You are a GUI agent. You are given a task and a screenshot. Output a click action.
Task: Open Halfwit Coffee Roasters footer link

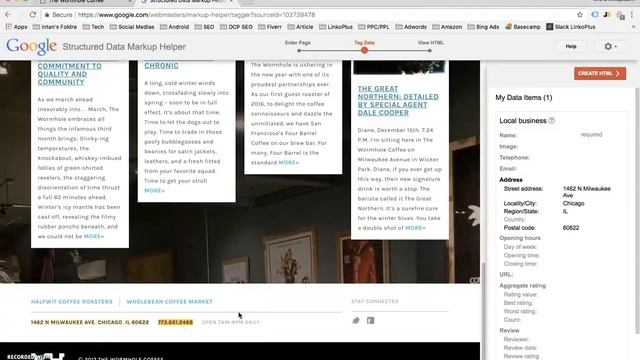[71, 302]
